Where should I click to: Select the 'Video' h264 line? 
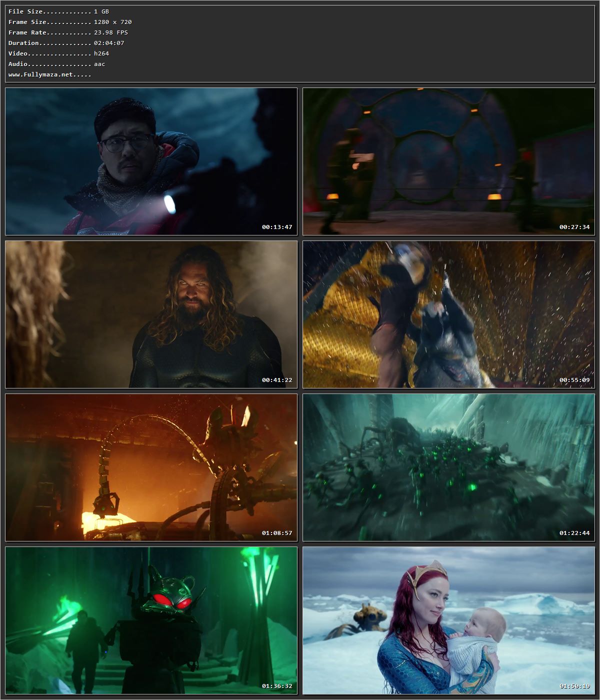[58, 53]
